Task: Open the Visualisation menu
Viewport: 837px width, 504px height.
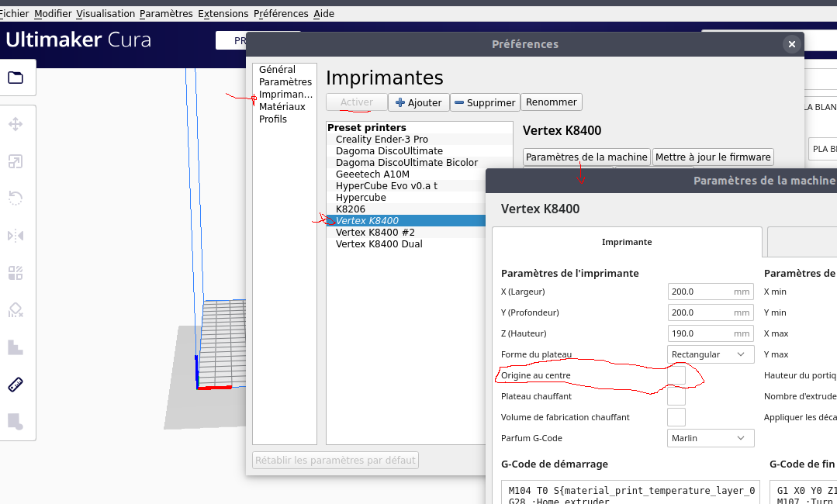Action: [105, 14]
